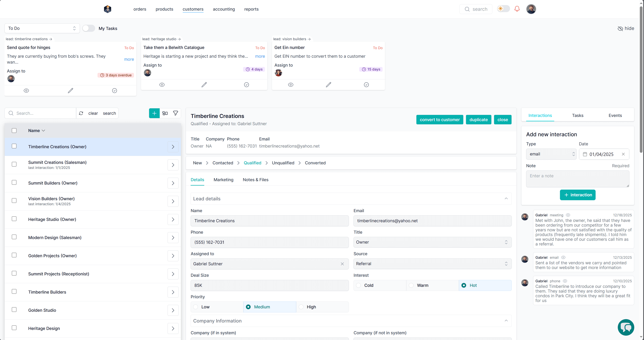View the Send quote for hinges task

click(26, 91)
